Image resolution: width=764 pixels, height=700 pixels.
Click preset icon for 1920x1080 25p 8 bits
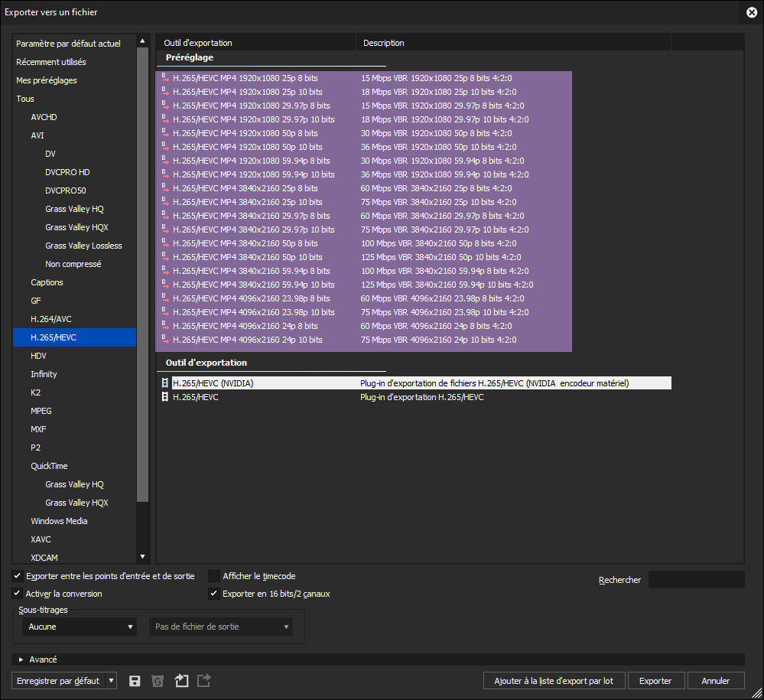click(x=164, y=78)
